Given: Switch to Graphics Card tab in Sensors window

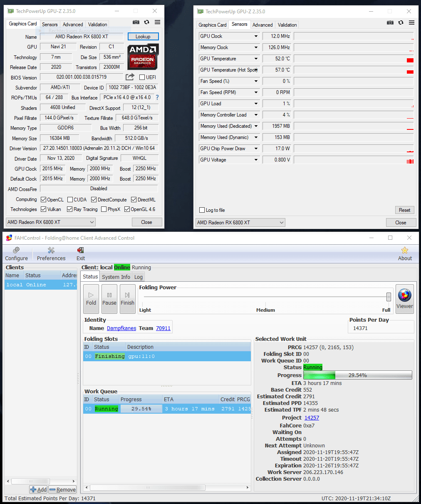Looking at the screenshot, I should (212, 25).
